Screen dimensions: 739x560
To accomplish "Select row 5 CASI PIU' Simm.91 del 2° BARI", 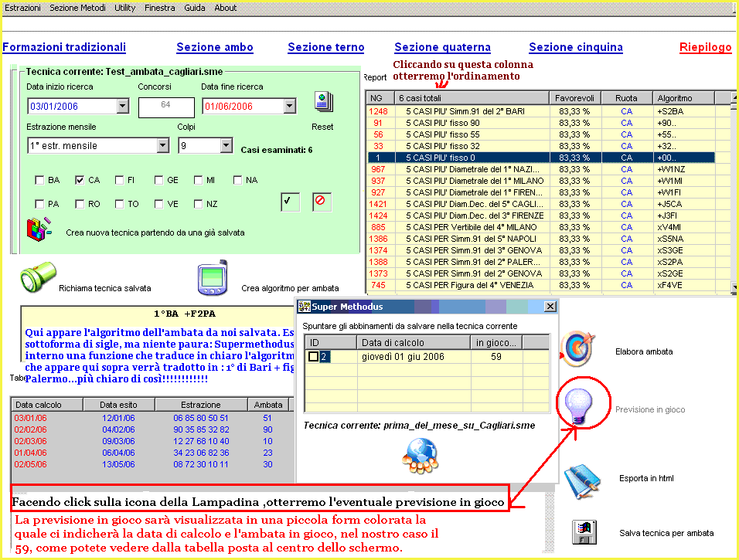I will [541, 111].
